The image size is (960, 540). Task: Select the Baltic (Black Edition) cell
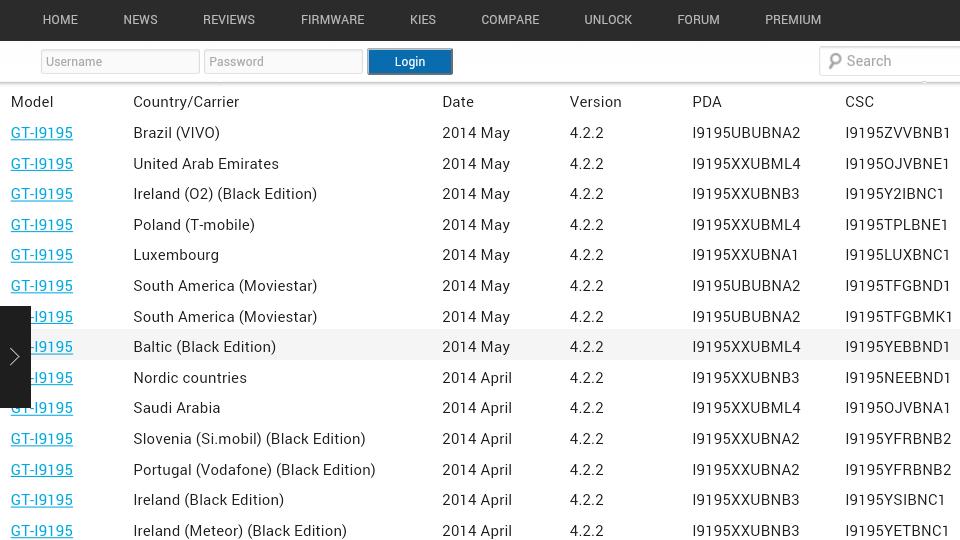coord(204,347)
